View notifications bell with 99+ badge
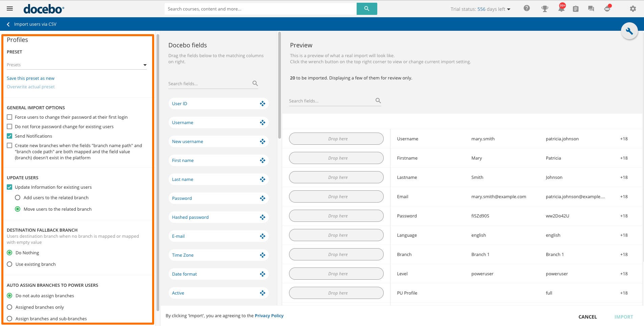644x326 pixels. (561, 9)
